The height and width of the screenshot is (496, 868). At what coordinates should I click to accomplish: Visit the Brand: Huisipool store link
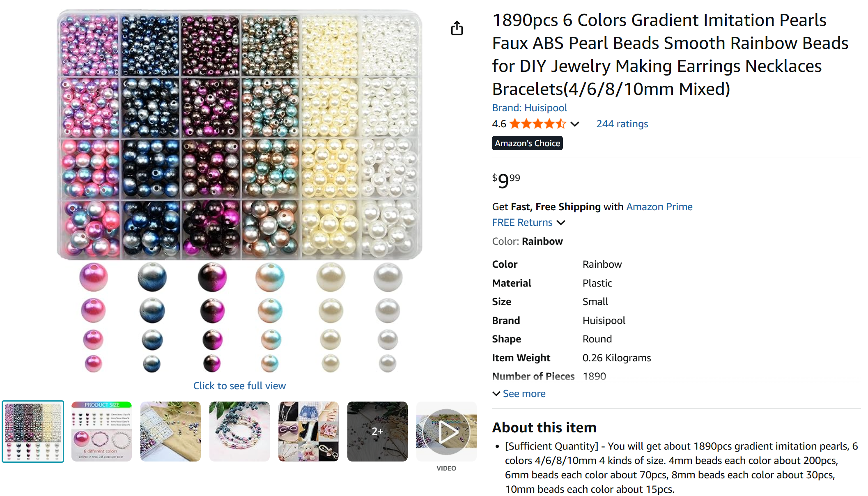(x=529, y=108)
